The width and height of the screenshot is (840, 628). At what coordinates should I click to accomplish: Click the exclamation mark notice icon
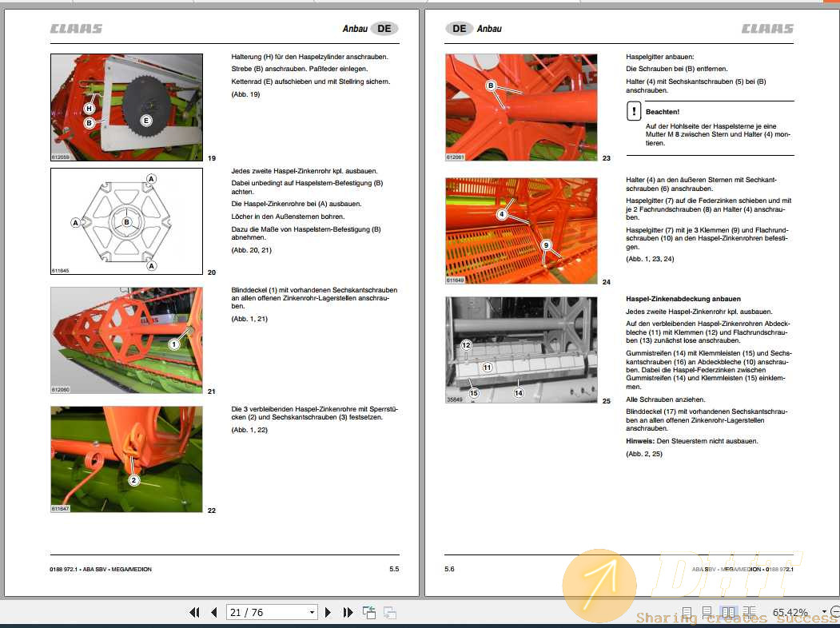point(634,111)
